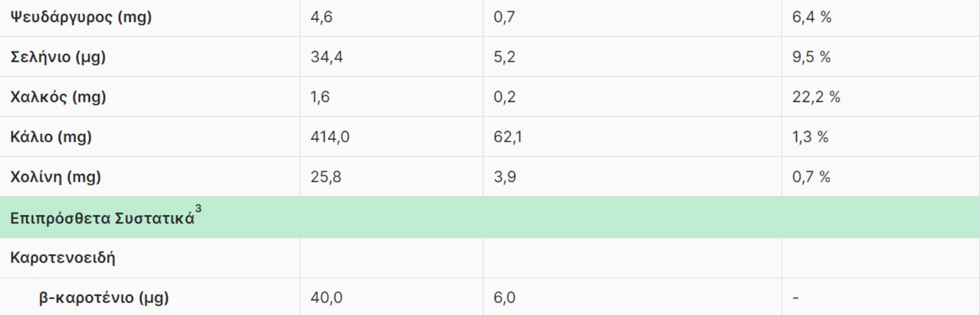980x315 pixels.
Task: Select the 5,2 value in Σελήνιο row
Action: pyautogui.click(x=504, y=57)
